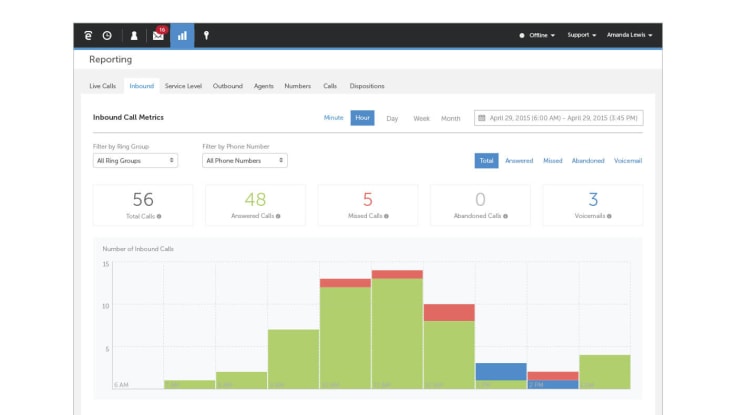
Task: Open the inbox envelope with badge
Action: 159,35
